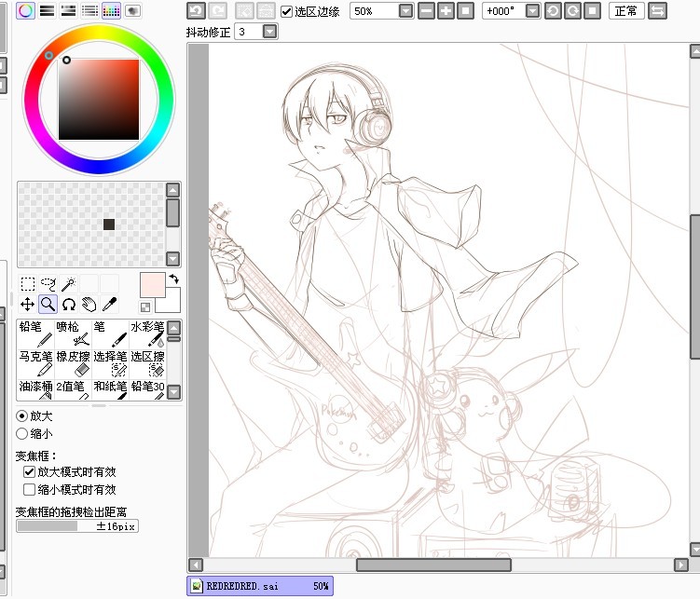Toggle the scratchpad panel

point(132,10)
